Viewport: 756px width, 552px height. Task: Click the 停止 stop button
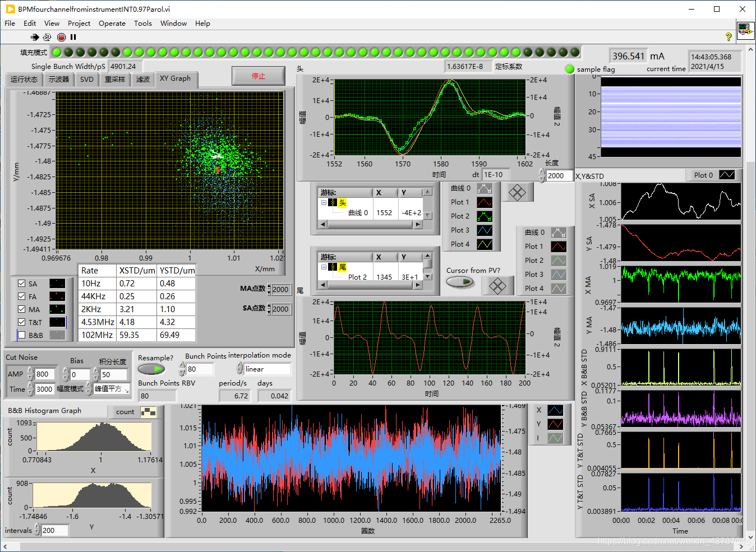259,76
